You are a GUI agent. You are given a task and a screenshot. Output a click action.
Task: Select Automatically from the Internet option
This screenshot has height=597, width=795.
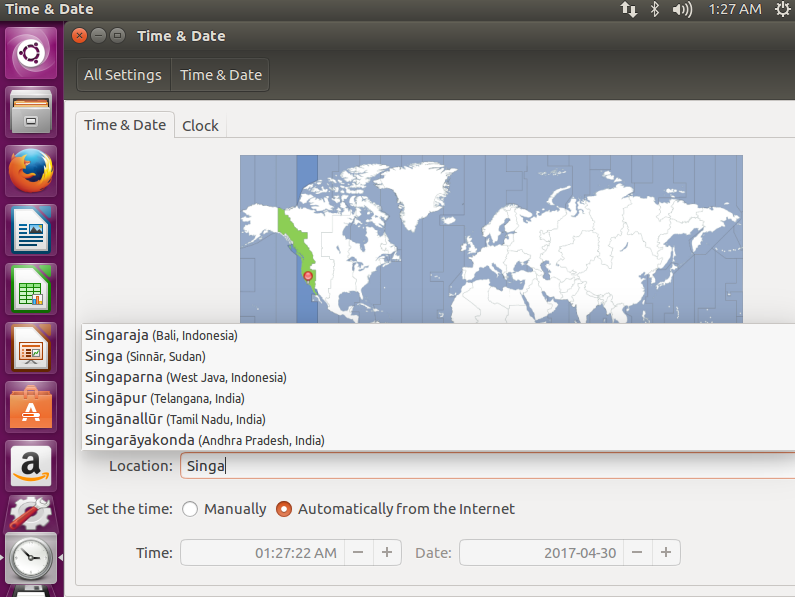click(x=395, y=509)
